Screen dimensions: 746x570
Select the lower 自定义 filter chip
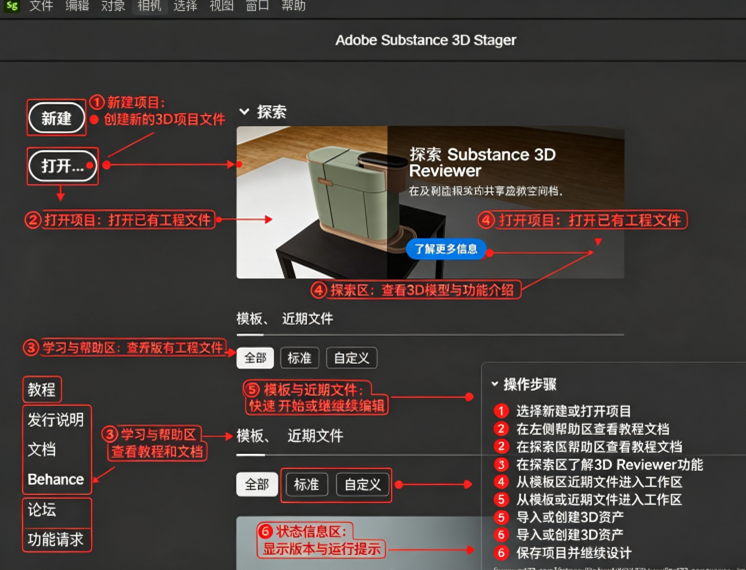pos(363,484)
